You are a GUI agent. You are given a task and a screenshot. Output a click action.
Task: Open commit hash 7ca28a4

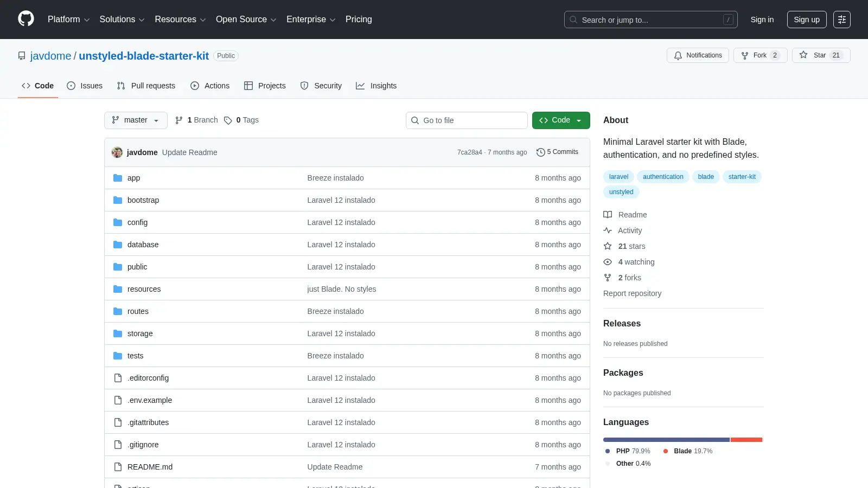[x=469, y=152]
